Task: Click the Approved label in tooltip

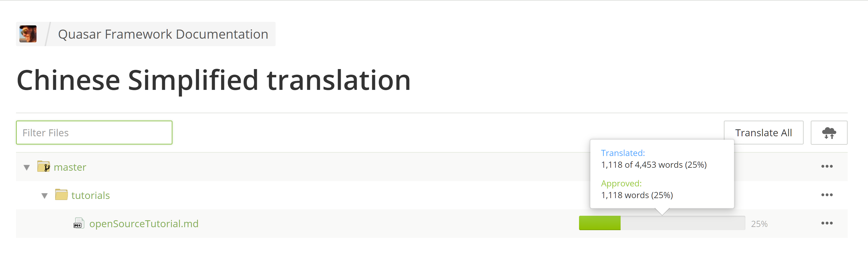Action: [x=621, y=183]
